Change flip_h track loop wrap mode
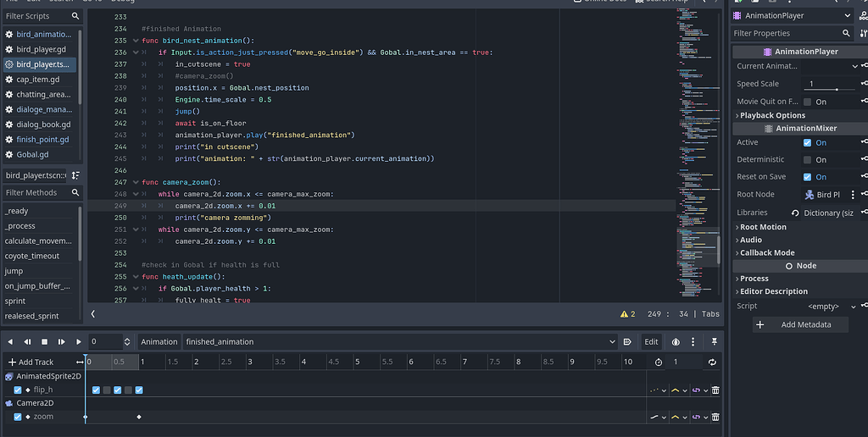 point(699,390)
